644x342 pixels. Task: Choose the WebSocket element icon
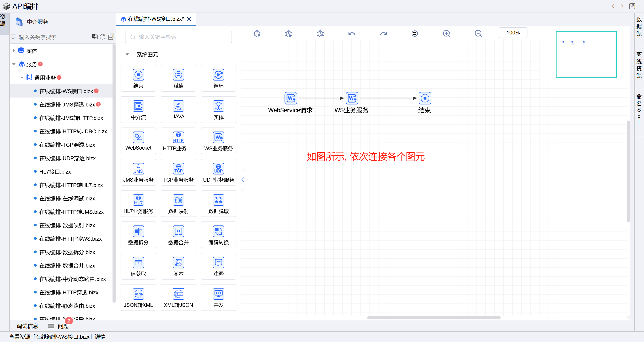(x=138, y=138)
